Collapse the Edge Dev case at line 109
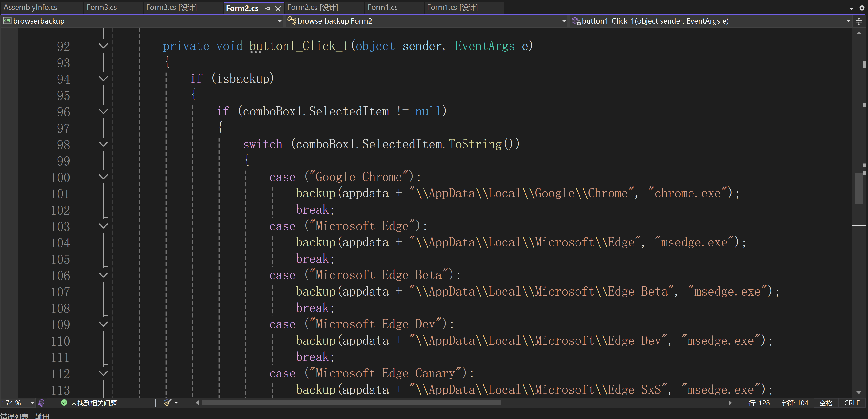Screen dimensions: 868x419 103,324
